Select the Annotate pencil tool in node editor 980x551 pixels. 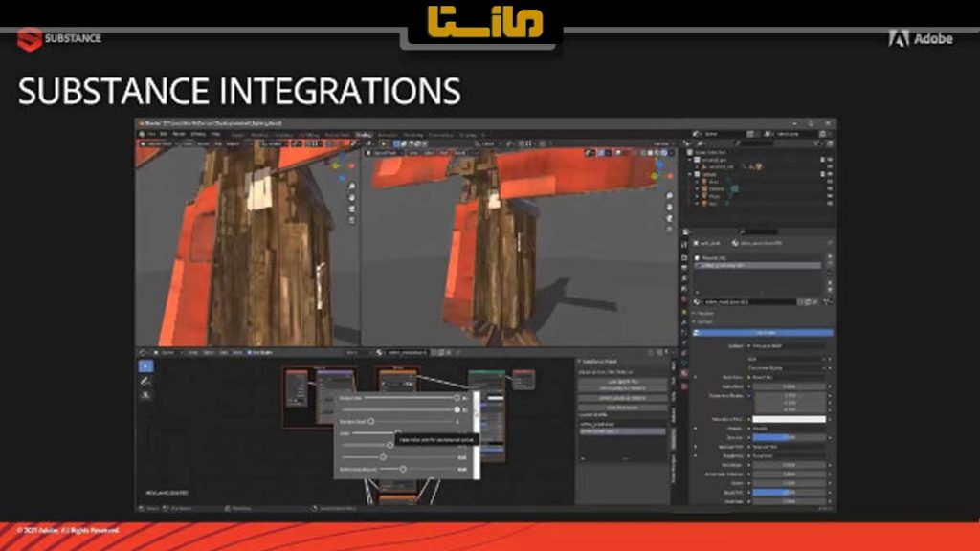[145, 381]
